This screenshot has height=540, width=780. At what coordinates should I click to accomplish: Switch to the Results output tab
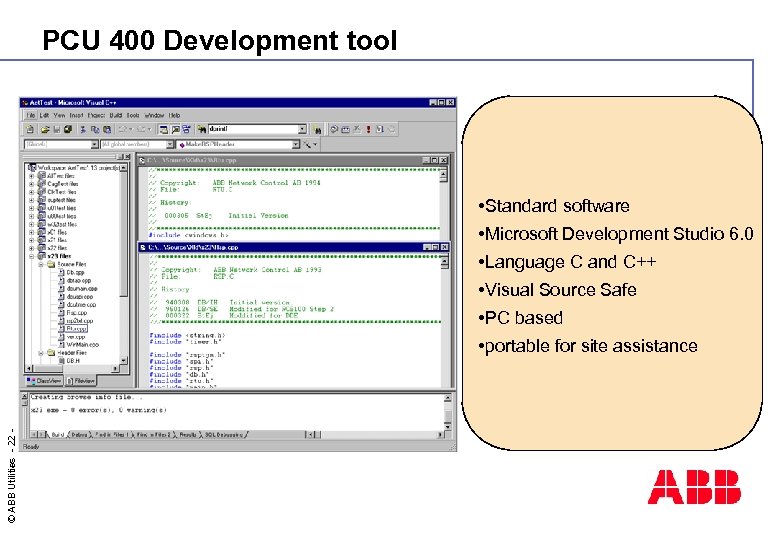click(x=188, y=435)
